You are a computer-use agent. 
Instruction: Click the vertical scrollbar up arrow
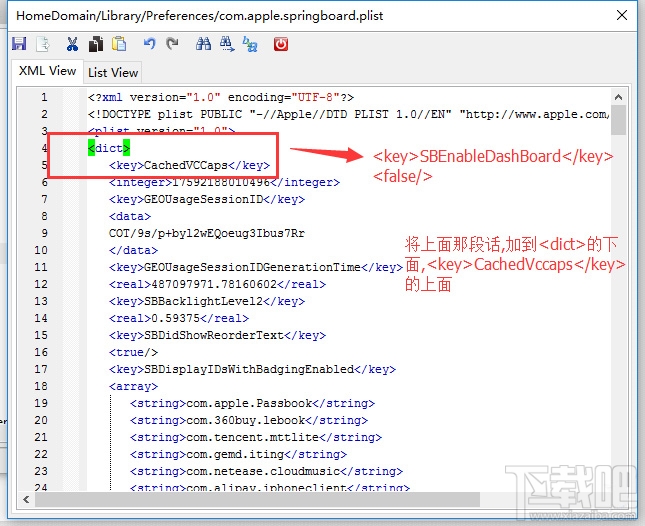[x=618, y=97]
